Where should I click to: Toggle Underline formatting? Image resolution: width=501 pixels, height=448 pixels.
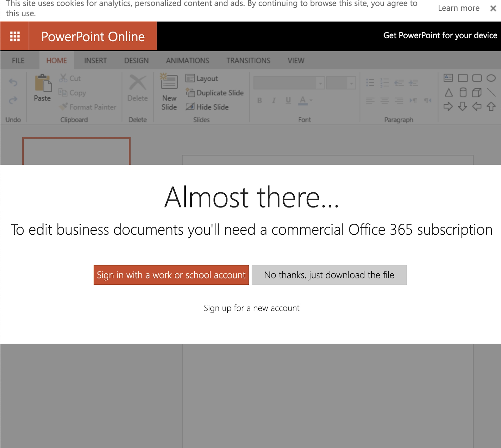click(288, 100)
